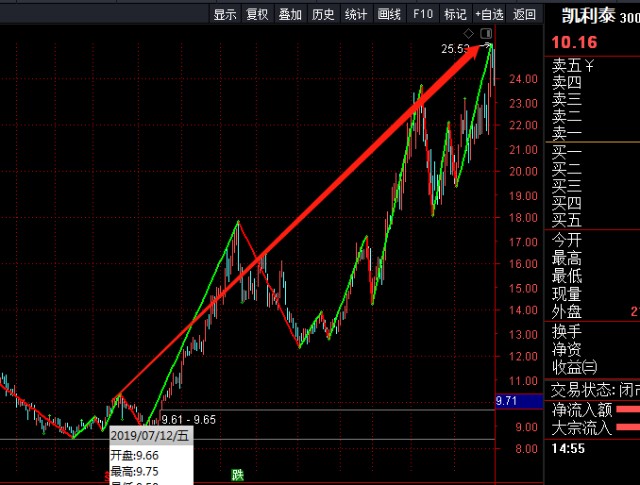Click the 买二 bid row
The height and width of the screenshot is (485, 640).
coord(592,169)
